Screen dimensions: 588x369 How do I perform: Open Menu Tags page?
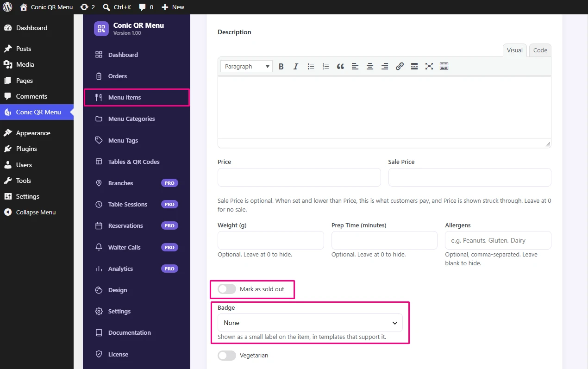tap(137, 140)
